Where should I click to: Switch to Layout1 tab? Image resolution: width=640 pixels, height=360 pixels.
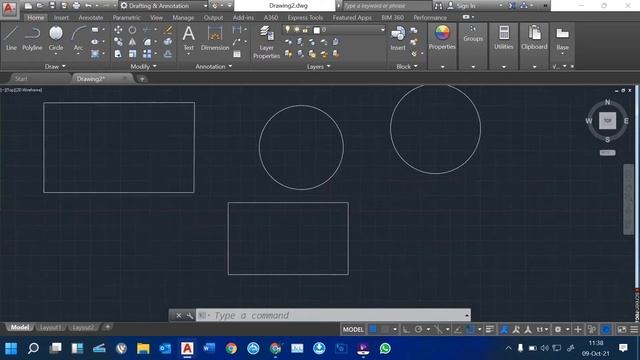point(51,327)
